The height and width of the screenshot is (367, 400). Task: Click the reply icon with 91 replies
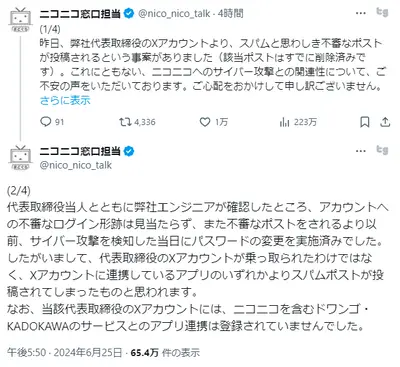point(45,122)
